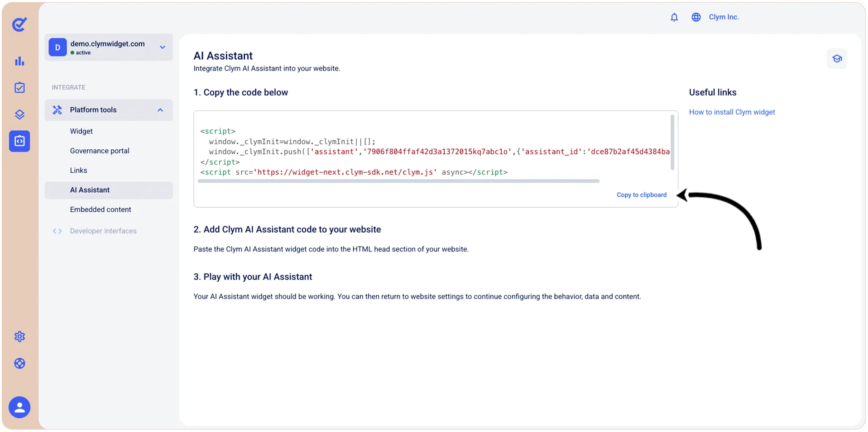Viewport: 868px width, 432px height.
Task: Click the "Useful links" heading
Action: (x=712, y=92)
